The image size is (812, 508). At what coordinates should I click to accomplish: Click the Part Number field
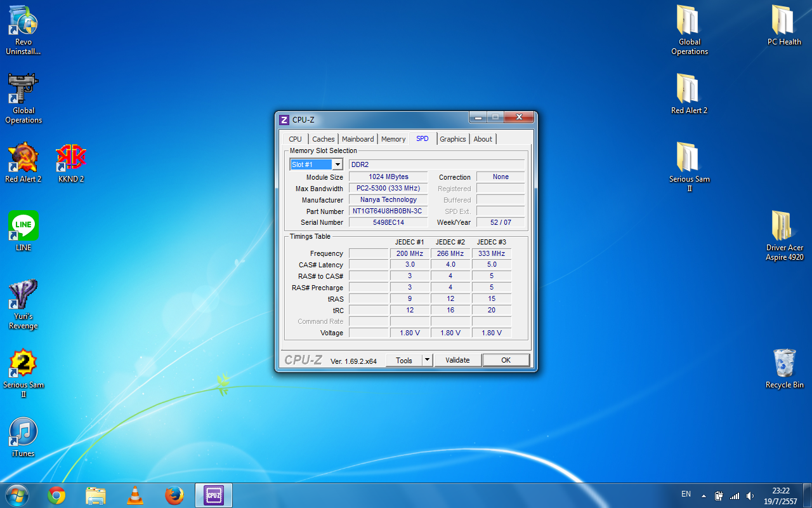pos(387,211)
